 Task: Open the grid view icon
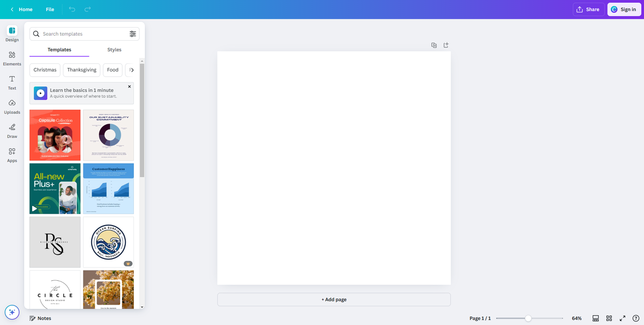609,318
